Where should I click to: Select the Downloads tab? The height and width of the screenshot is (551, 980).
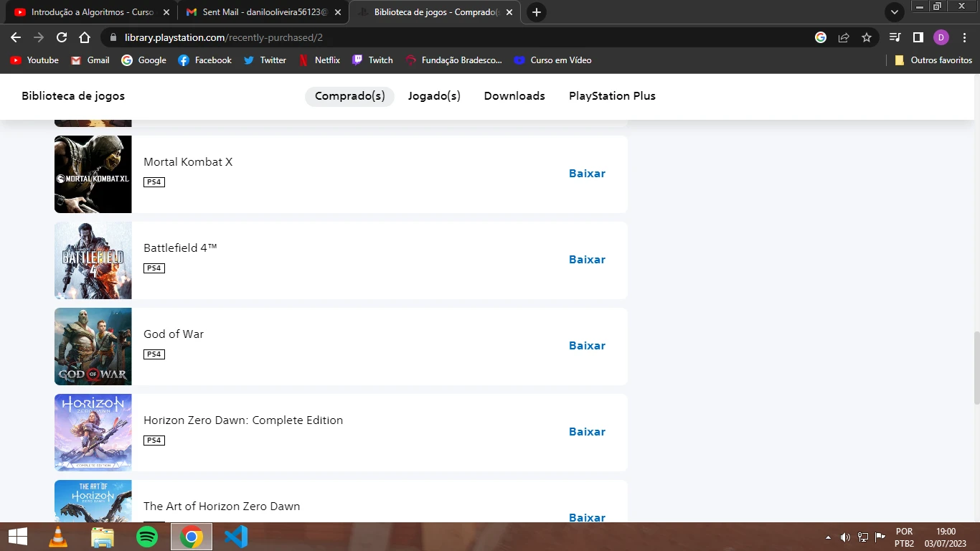[x=514, y=96]
